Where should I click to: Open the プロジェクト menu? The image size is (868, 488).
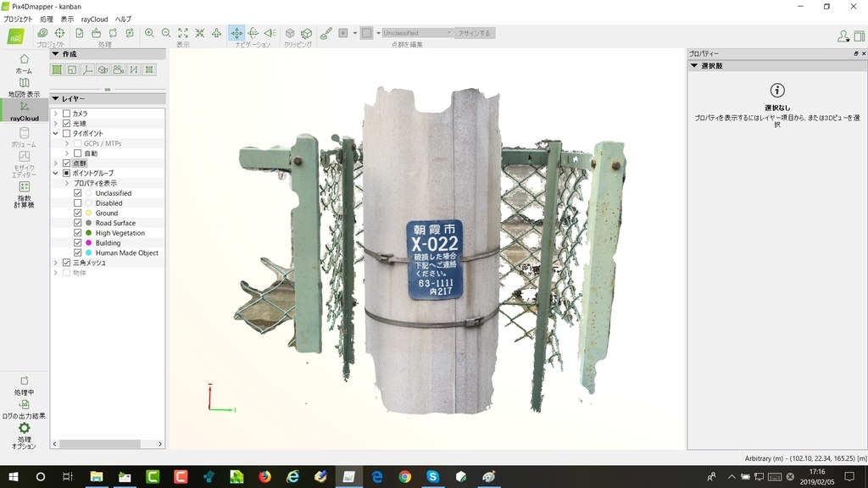(19, 19)
